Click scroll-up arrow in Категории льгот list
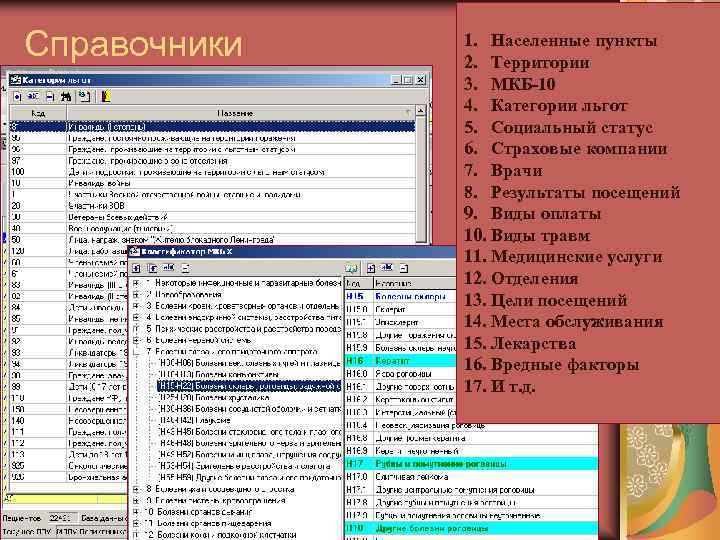 pos(421,111)
